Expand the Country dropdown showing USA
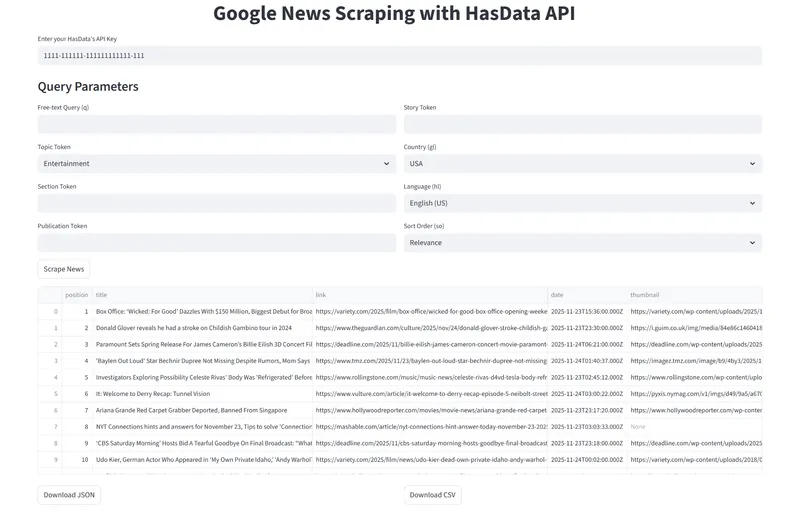Image resolution: width=800 pixels, height=512 pixels. tap(583, 163)
